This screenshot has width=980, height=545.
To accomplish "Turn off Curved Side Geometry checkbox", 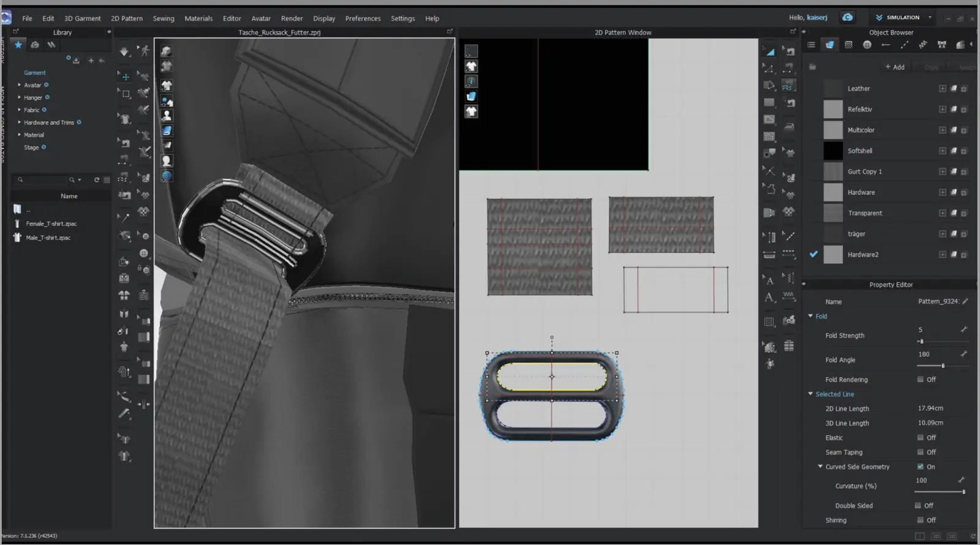I will (920, 467).
